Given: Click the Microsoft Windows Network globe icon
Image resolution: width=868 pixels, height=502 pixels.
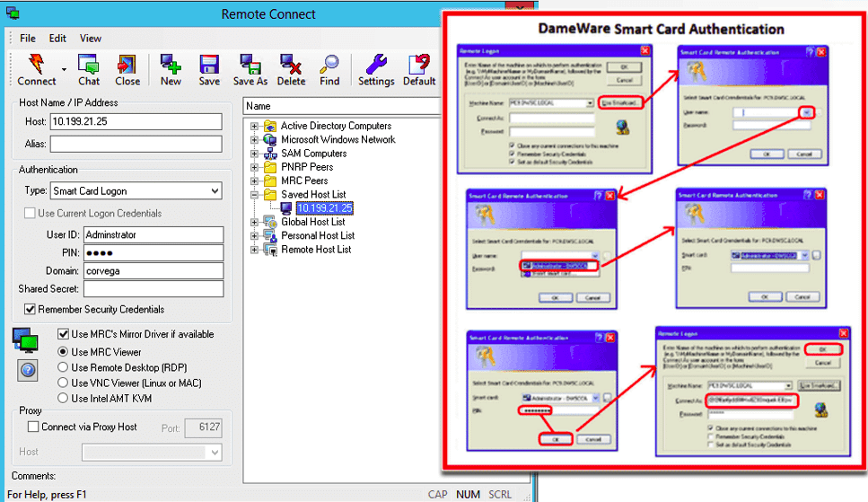Looking at the screenshot, I should click(x=269, y=139).
